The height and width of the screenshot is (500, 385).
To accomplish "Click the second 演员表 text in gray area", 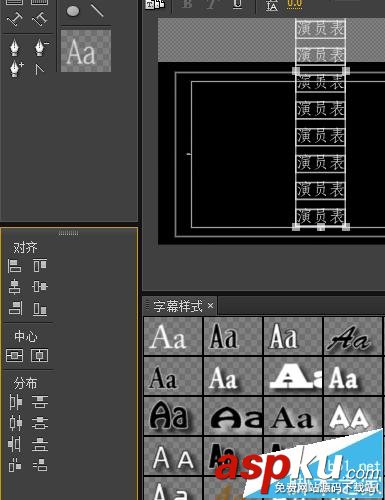I will click(320, 55).
